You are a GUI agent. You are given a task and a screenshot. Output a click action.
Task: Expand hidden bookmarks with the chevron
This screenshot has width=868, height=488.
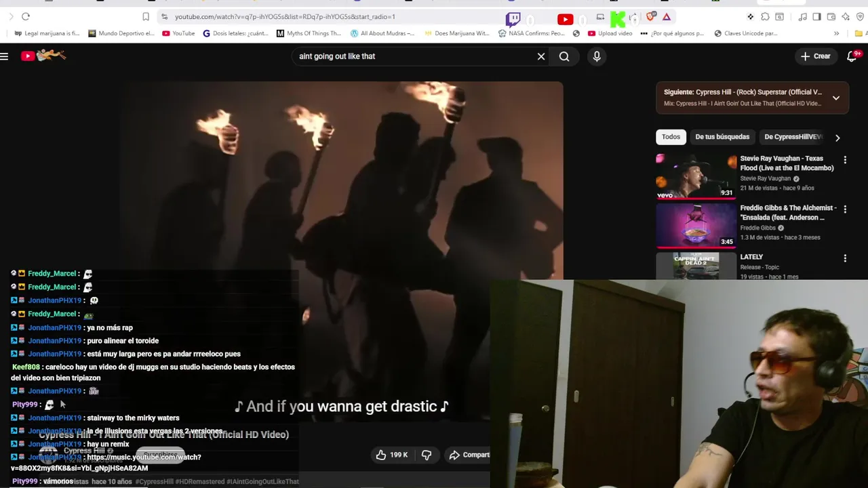(836, 33)
